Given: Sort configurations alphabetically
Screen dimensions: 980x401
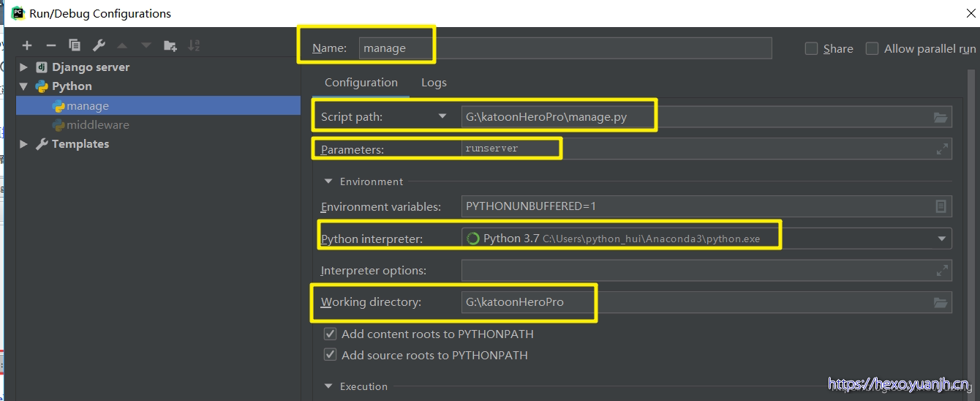Looking at the screenshot, I should (x=194, y=45).
